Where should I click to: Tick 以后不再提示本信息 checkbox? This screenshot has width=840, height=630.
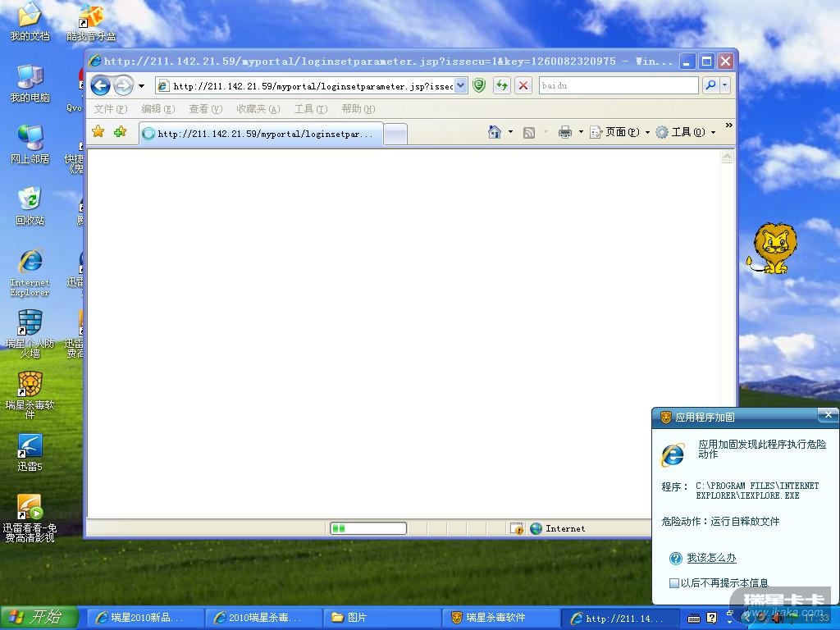tap(674, 583)
